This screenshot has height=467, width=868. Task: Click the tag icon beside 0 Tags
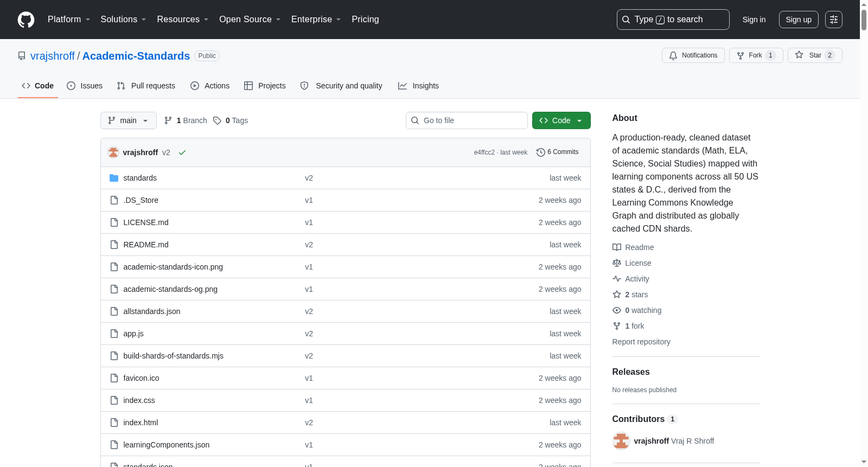[x=217, y=120]
